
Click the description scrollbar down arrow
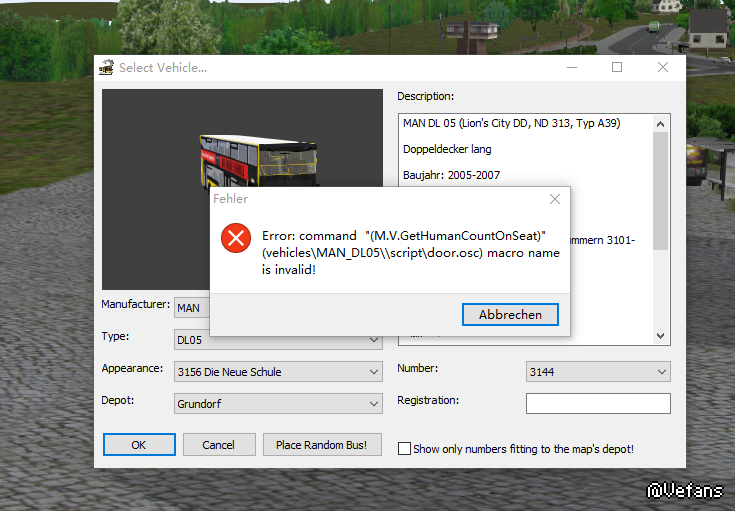[660, 336]
